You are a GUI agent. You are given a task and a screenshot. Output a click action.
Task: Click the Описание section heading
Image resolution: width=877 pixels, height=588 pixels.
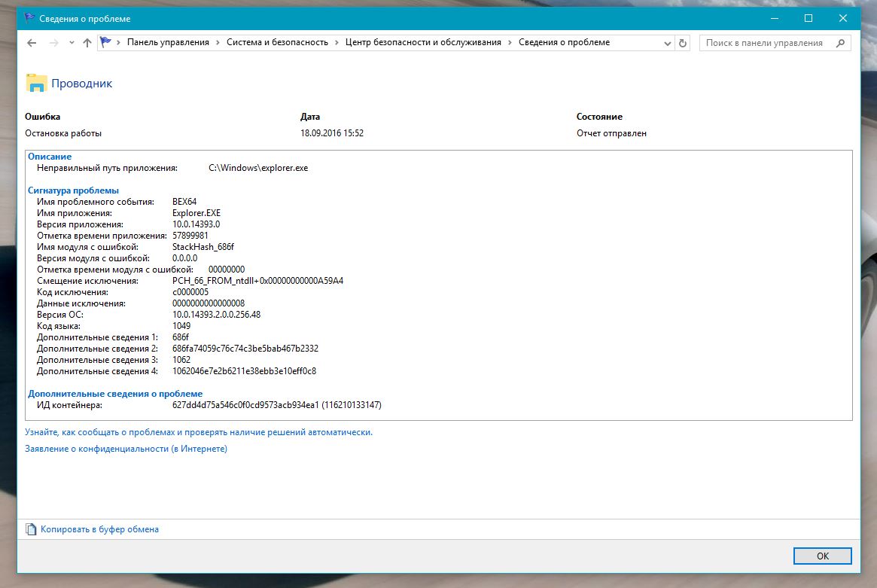coord(50,157)
